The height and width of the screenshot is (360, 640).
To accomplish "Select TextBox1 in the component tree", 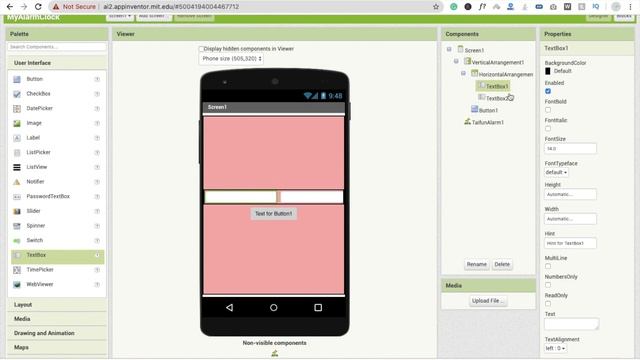I will (x=493, y=86).
